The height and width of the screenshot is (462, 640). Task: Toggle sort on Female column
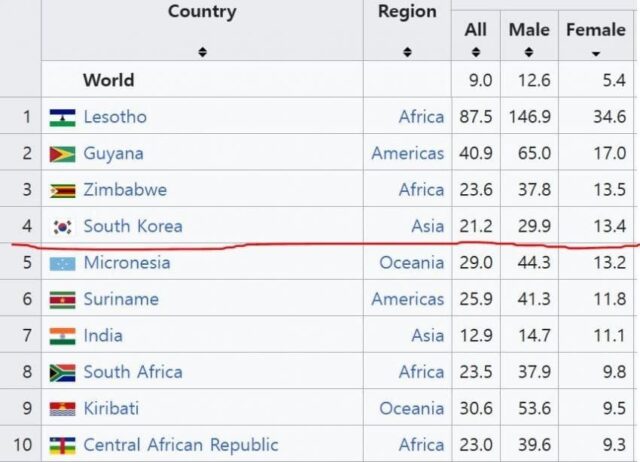[x=596, y=52]
